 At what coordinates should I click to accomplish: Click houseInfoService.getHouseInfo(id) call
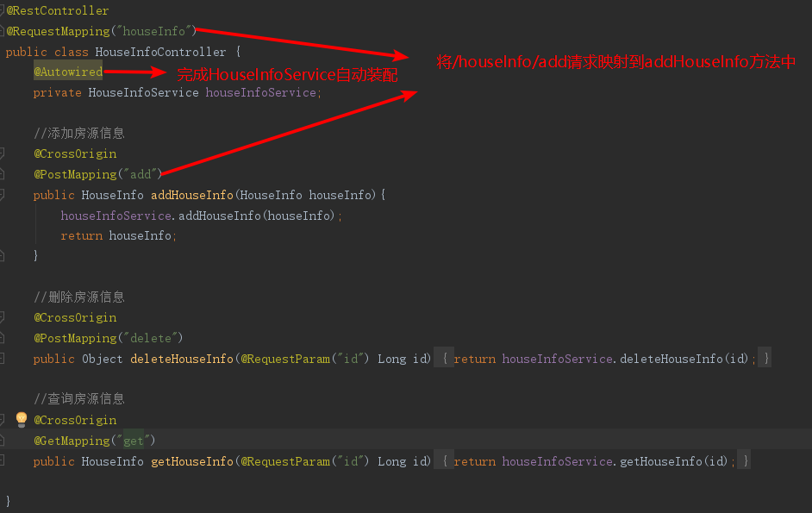[x=615, y=461]
